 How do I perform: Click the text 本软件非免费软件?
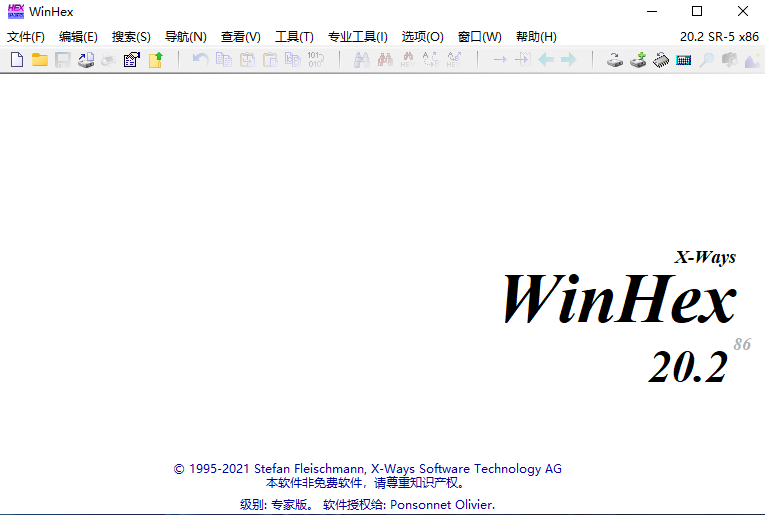click(x=315, y=483)
